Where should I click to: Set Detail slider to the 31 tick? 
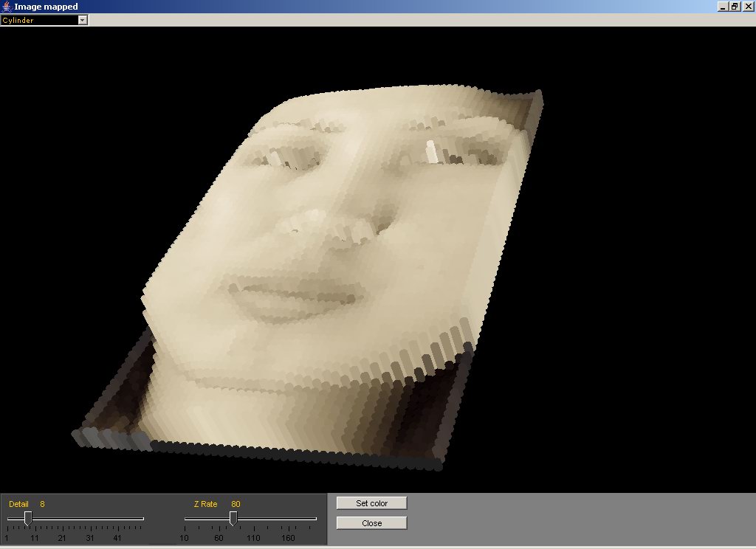point(89,519)
